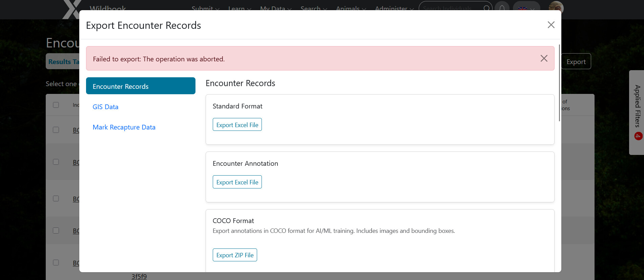
Task: Switch to the Mark Recapture Data tab
Action: (124, 127)
